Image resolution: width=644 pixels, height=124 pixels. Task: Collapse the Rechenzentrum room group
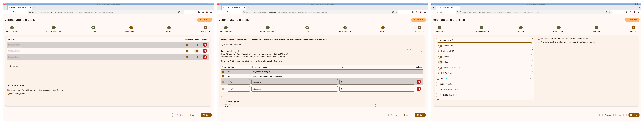click(531, 40)
